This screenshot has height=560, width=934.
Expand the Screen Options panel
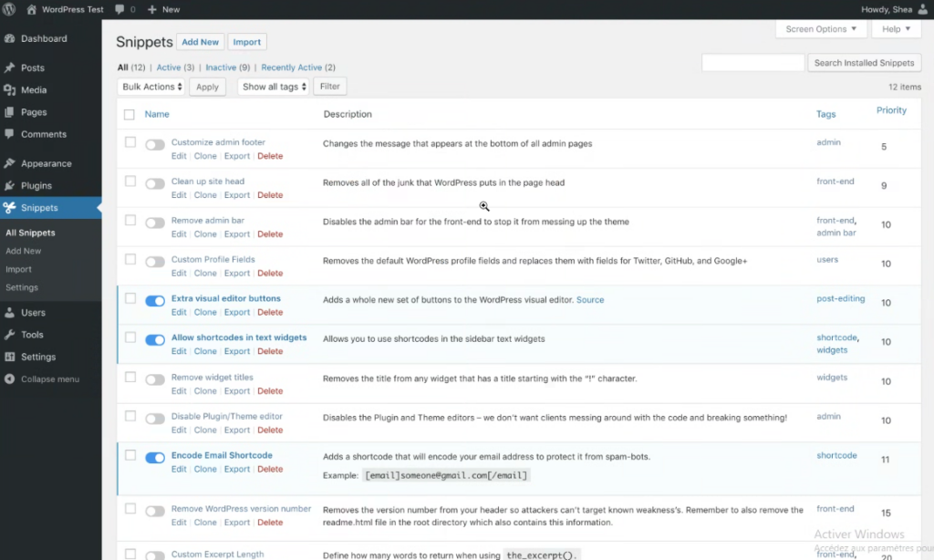tap(821, 29)
